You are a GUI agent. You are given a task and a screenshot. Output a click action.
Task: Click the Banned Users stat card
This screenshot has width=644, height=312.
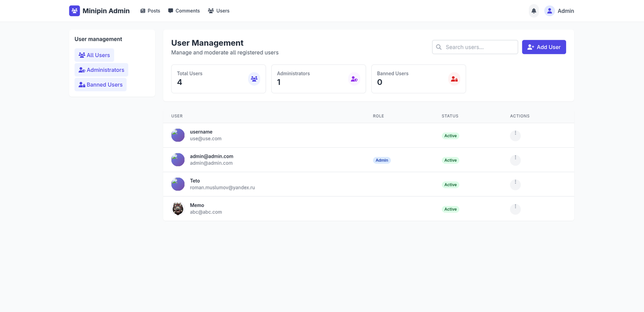(419, 79)
